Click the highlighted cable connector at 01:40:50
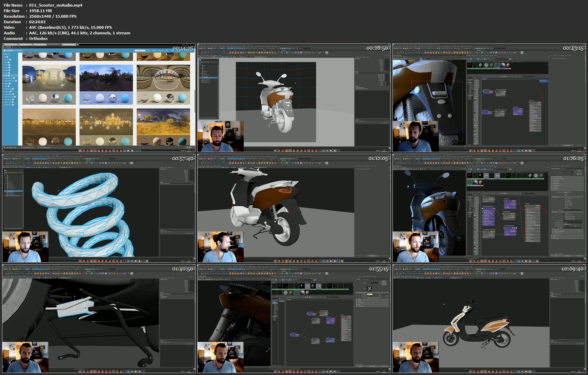This screenshot has width=588, height=375. 76,308
